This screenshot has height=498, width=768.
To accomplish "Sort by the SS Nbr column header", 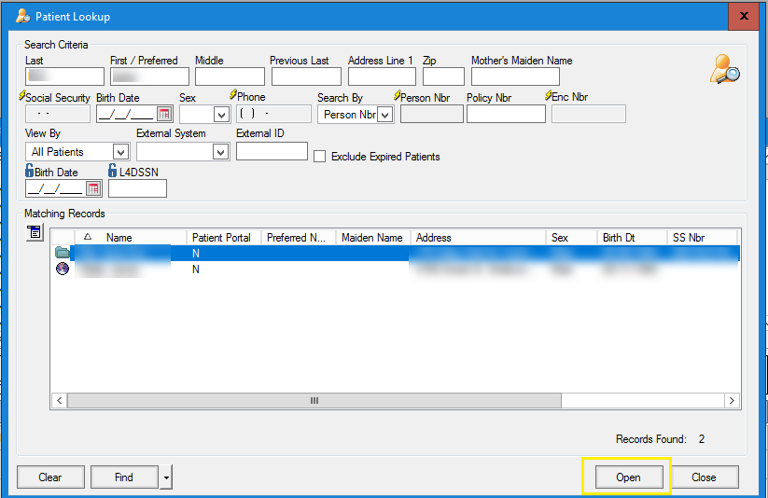I will pos(701,237).
